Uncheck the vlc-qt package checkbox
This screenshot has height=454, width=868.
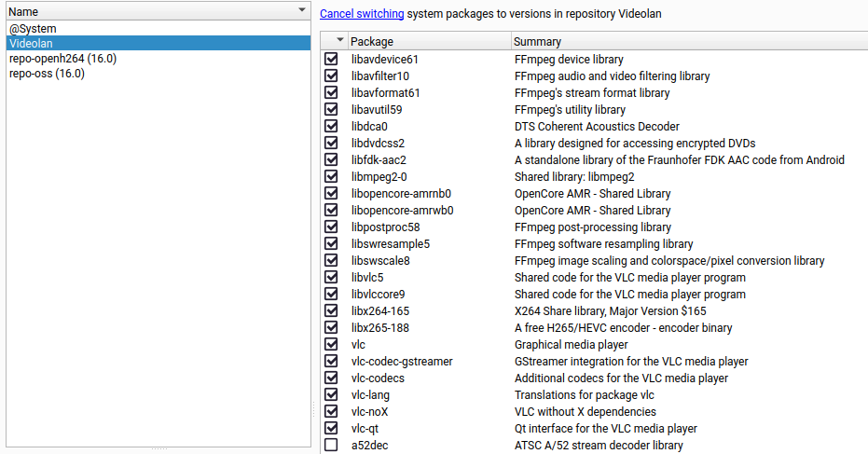click(x=331, y=429)
